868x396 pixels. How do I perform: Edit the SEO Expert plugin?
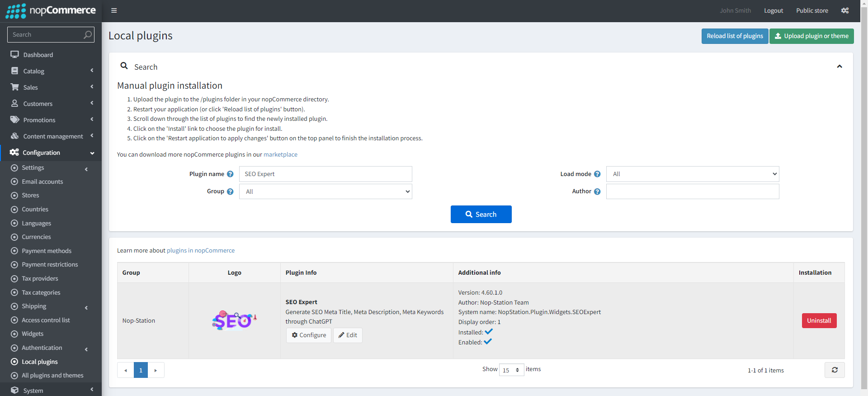tap(348, 335)
